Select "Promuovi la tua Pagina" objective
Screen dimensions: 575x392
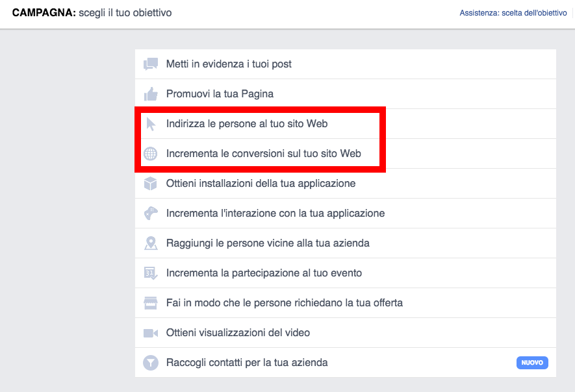(x=346, y=94)
